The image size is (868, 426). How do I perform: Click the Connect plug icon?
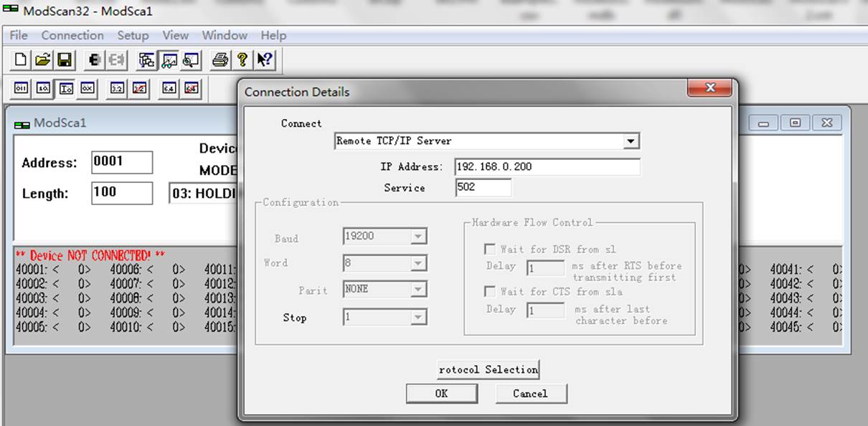coord(94,60)
